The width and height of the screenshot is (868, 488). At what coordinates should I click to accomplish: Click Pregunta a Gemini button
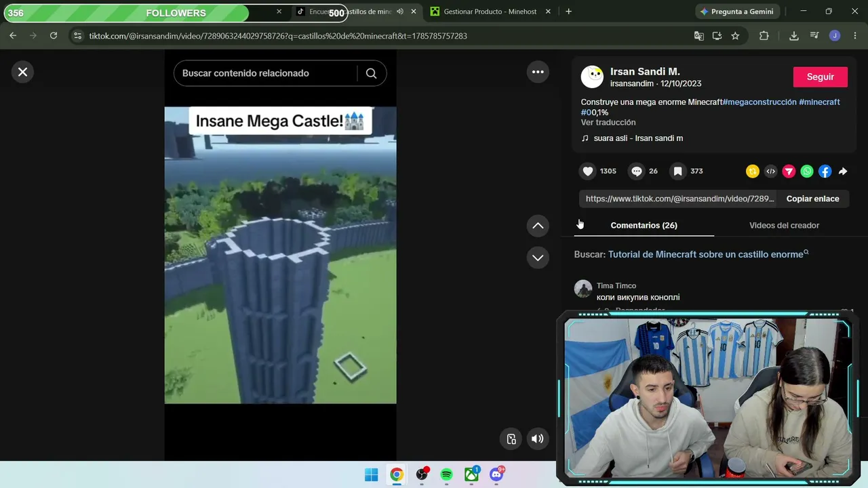click(737, 12)
